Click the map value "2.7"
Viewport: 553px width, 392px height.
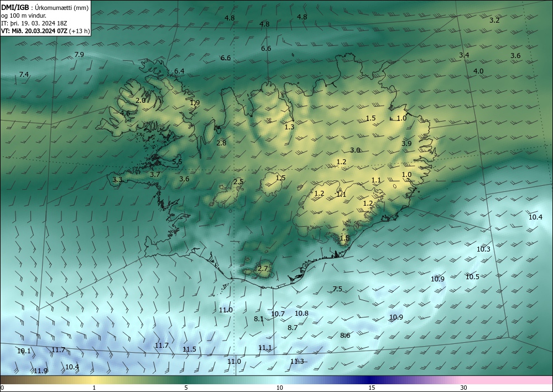click(263, 269)
